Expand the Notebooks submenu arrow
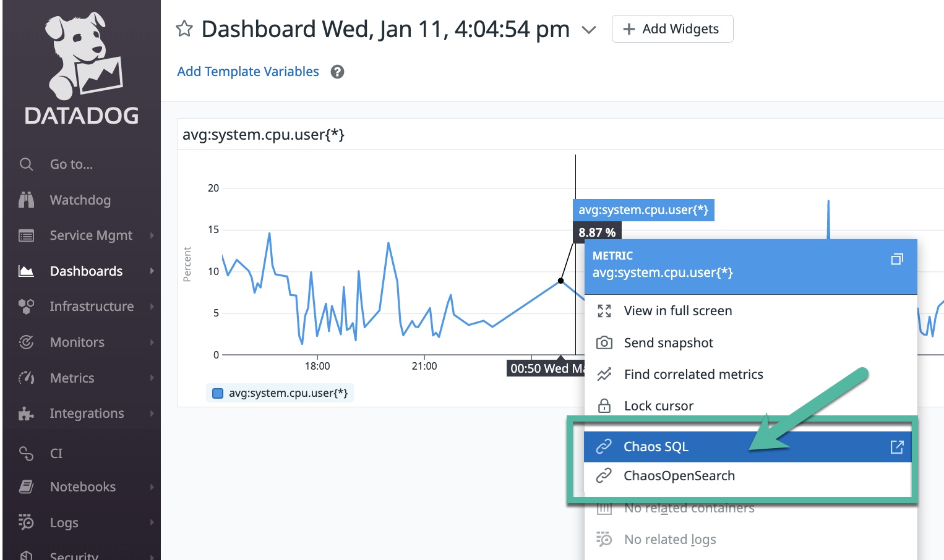Viewport: 944px width, 560px height. coord(152,487)
